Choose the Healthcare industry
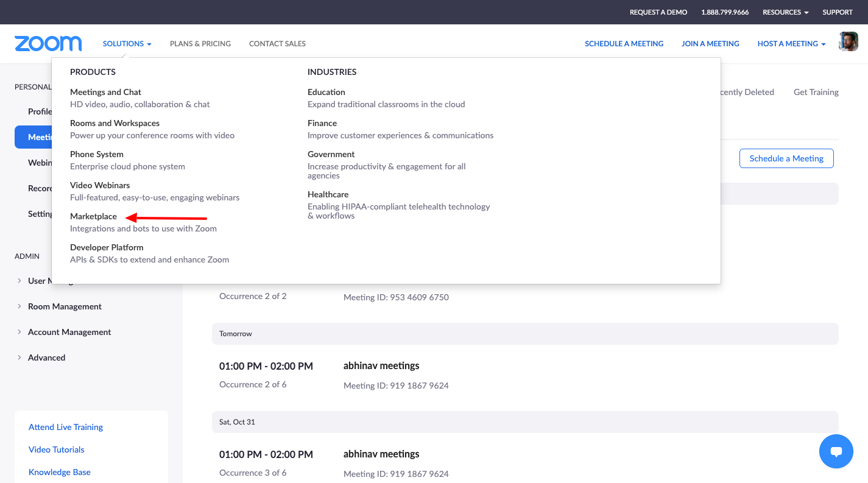The image size is (868, 483). point(328,194)
